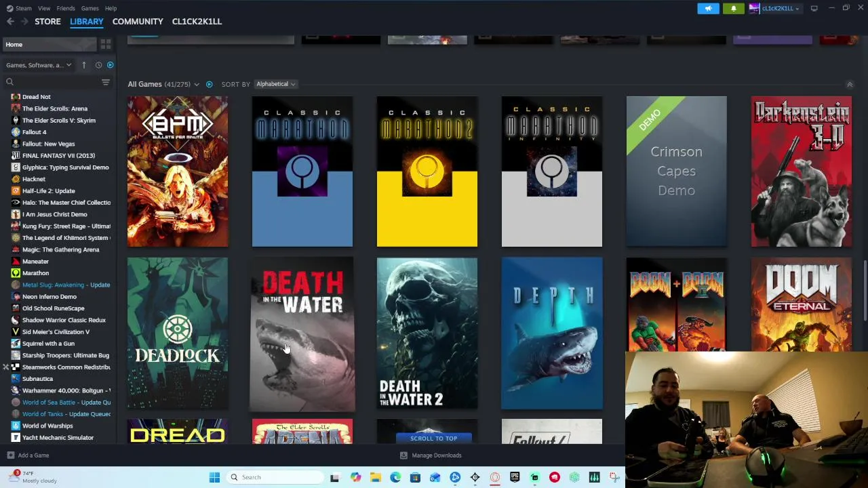This screenshot has height=488, width=868.
Task: Sort sidebar list with the up arrow
Action: tap(84, 65)
